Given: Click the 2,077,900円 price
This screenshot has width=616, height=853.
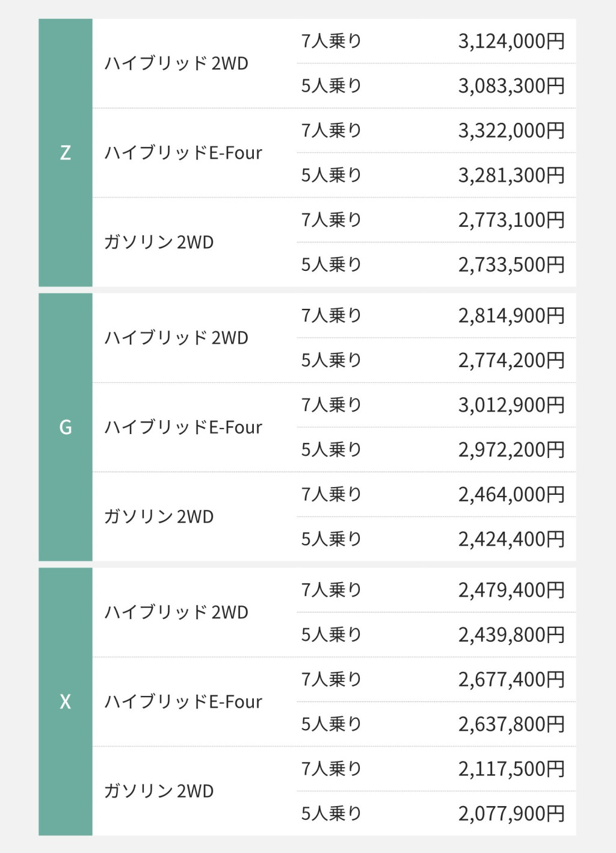Looking at the screenshot, I should coord(511,814).
